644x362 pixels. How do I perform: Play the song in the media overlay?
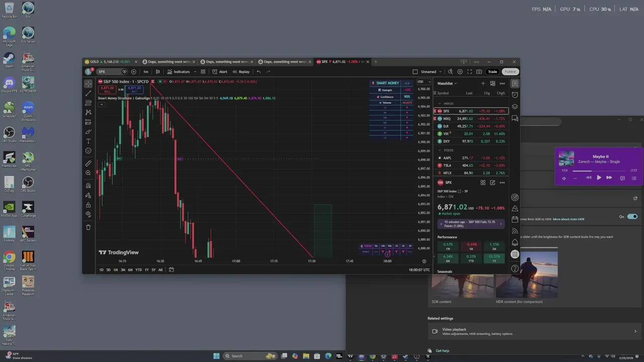tap(599, 177)
